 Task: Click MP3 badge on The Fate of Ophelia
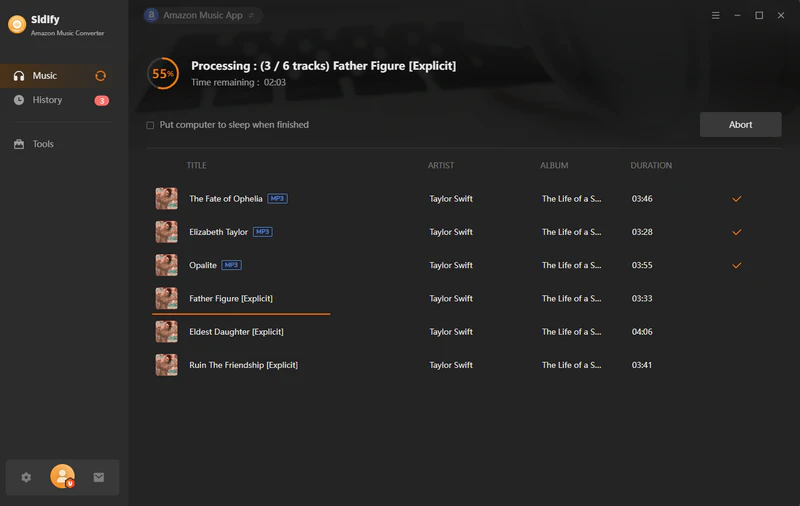(x=278, y=198)
